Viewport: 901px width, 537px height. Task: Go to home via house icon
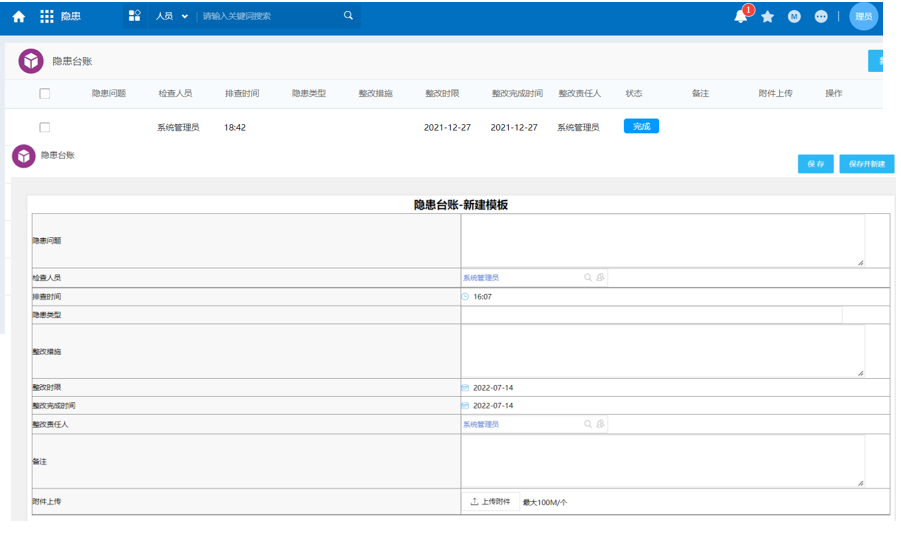(x=18, y=17)
